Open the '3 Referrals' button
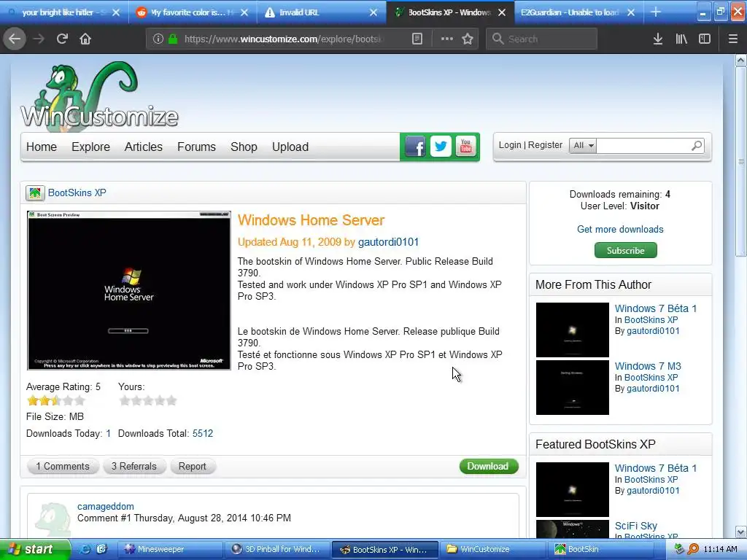Viewport: 747px width, 560px height. pyautogui.click(x=134, y=466)
